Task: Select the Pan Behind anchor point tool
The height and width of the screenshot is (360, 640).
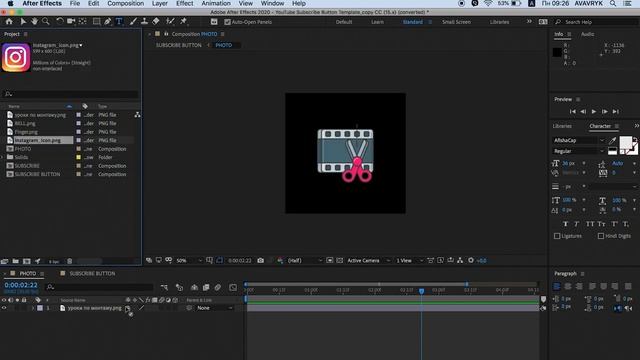Action: pyautogui.click(x=82, y=22)
